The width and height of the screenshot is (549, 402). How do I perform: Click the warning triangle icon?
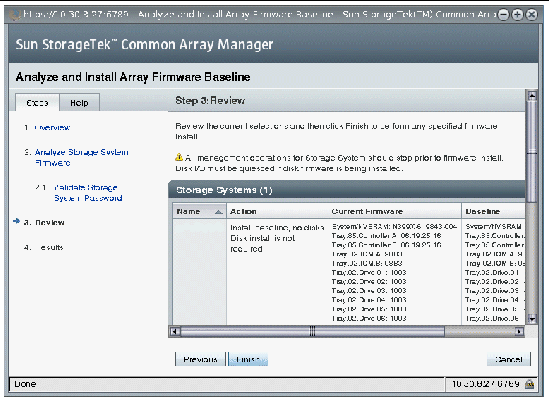[179, 157]
